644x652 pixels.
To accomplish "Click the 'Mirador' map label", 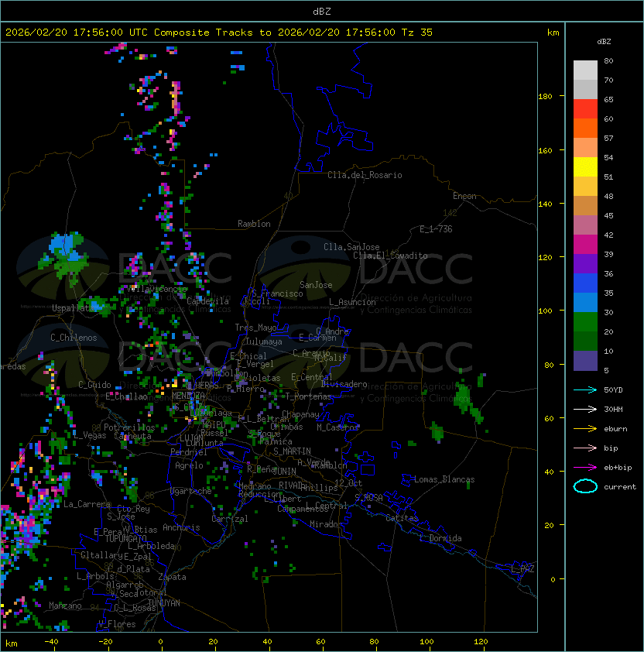I will 326,524.
